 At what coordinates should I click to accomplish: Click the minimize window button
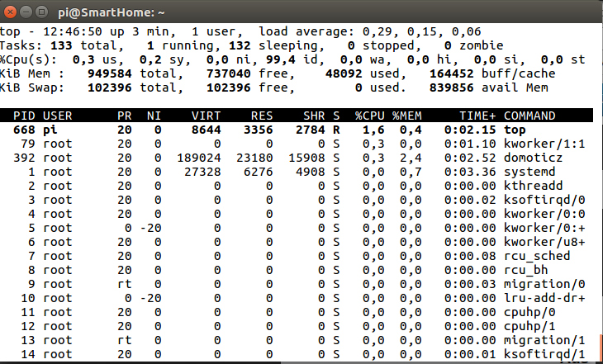(26, 12)
